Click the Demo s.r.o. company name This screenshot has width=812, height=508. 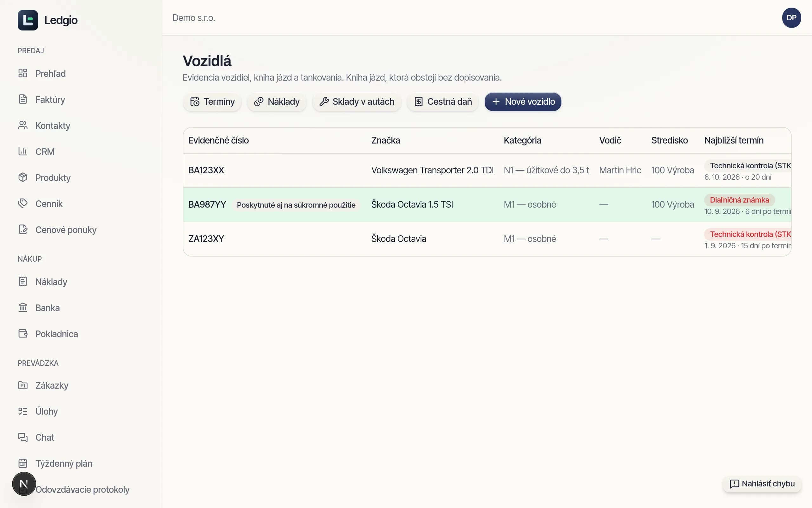pos(193,18)
